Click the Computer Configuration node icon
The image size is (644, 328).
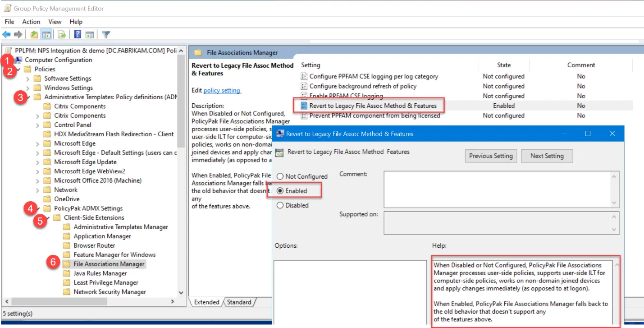coord(19,60)
